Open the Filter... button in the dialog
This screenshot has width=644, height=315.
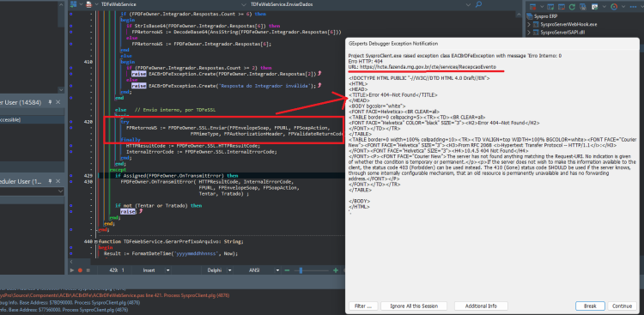pyautogui.click(x=363, y=306)
